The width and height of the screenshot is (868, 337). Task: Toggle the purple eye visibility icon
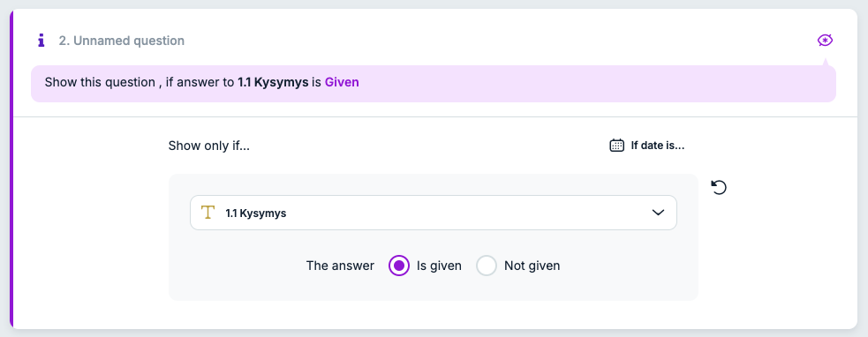825,41
